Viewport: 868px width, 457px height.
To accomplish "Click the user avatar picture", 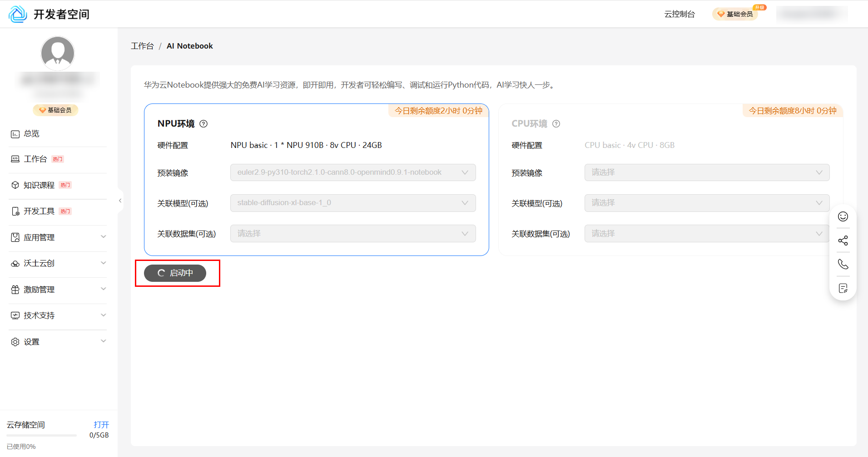I will click(58, 53).
